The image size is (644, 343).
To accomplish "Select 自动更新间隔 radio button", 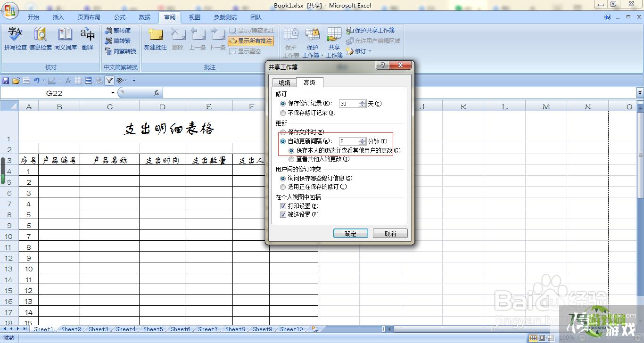I will click(283, 141).
